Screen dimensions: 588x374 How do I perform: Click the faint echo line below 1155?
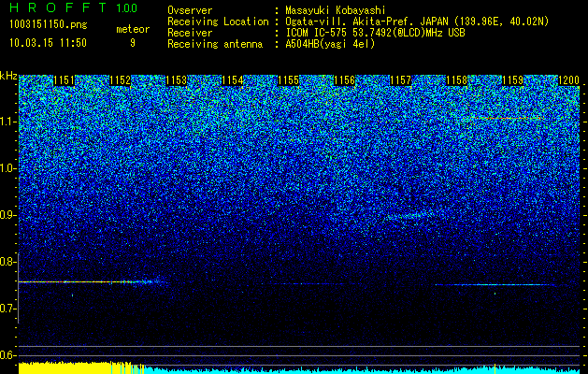point(311,283)
